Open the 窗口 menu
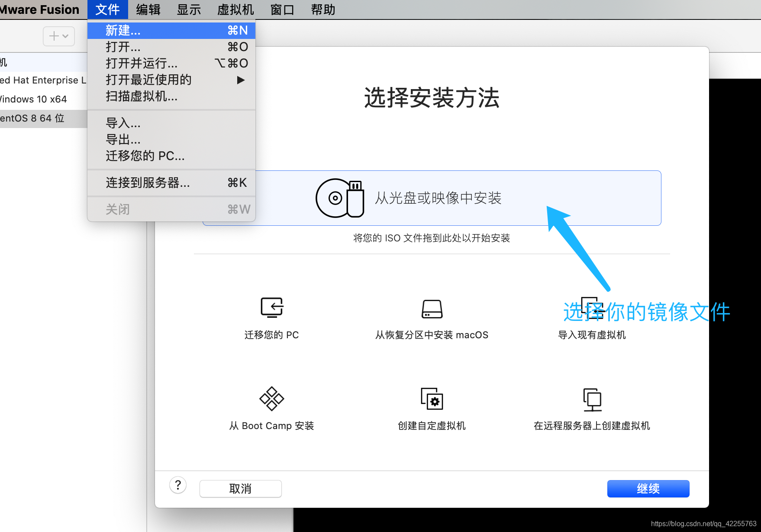 (x=282, y=10)
